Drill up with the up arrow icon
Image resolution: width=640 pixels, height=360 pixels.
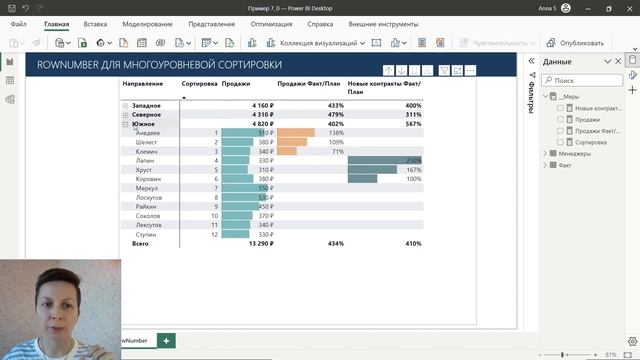click(x=389, y=71)
